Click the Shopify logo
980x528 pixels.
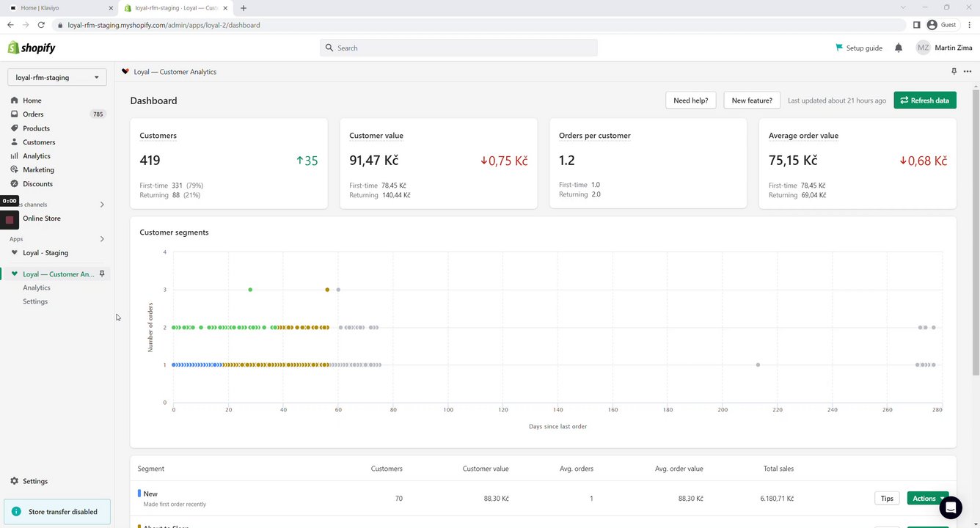[x=32, y=48]
